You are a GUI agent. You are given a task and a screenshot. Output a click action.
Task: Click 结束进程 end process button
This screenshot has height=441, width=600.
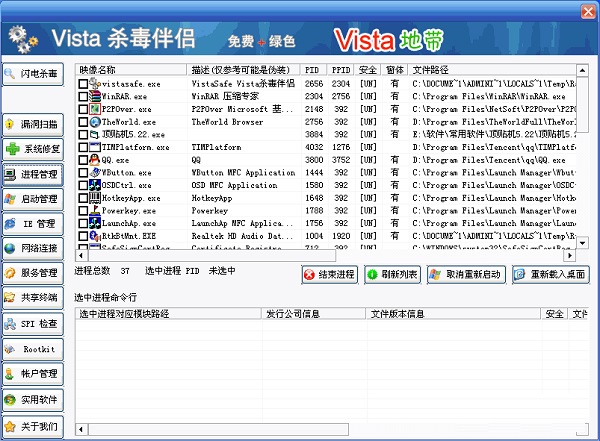click(x=330, y=274)
